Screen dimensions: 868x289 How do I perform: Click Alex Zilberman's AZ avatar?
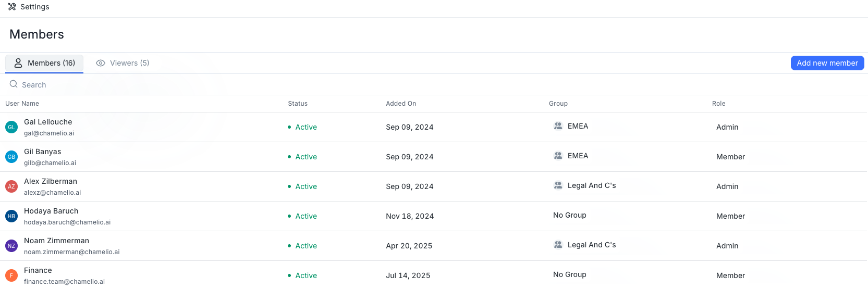(11, 186)
